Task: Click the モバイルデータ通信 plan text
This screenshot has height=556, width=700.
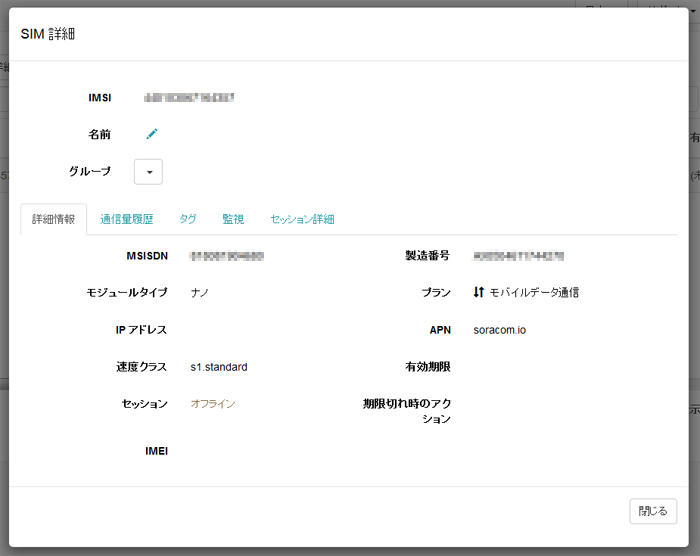Action: pos(534,293)
